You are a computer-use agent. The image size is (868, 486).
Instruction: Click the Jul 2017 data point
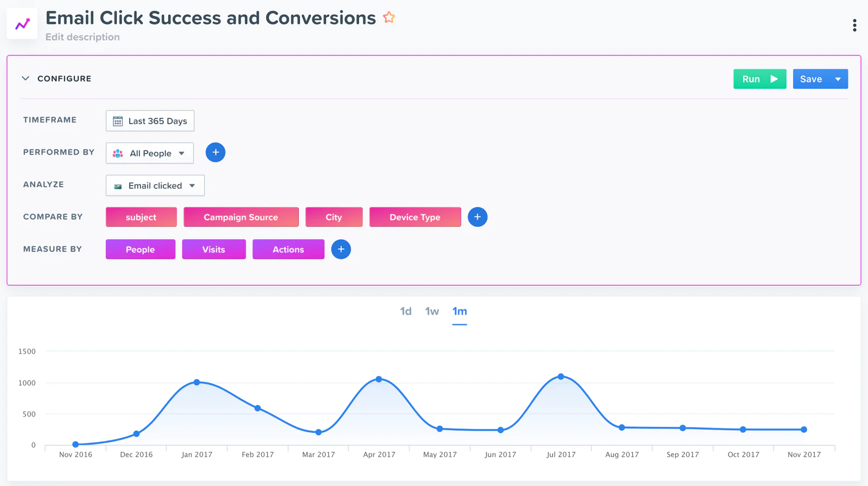click(561, 376)
